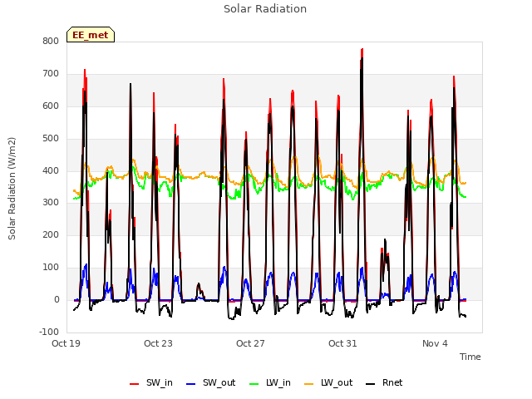This screenshot has width=532, height=399.
Task: Click the 0 y-axis tick label
Action: pos(57,300)
